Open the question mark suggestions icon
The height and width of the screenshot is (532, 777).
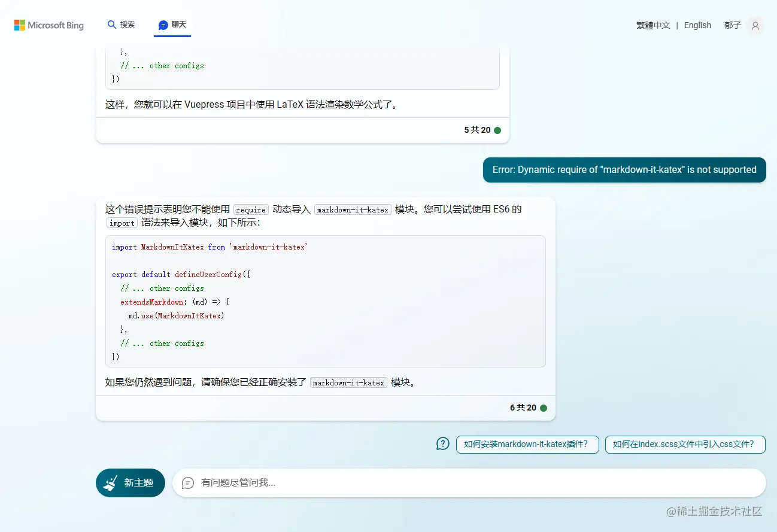(442, 444)
